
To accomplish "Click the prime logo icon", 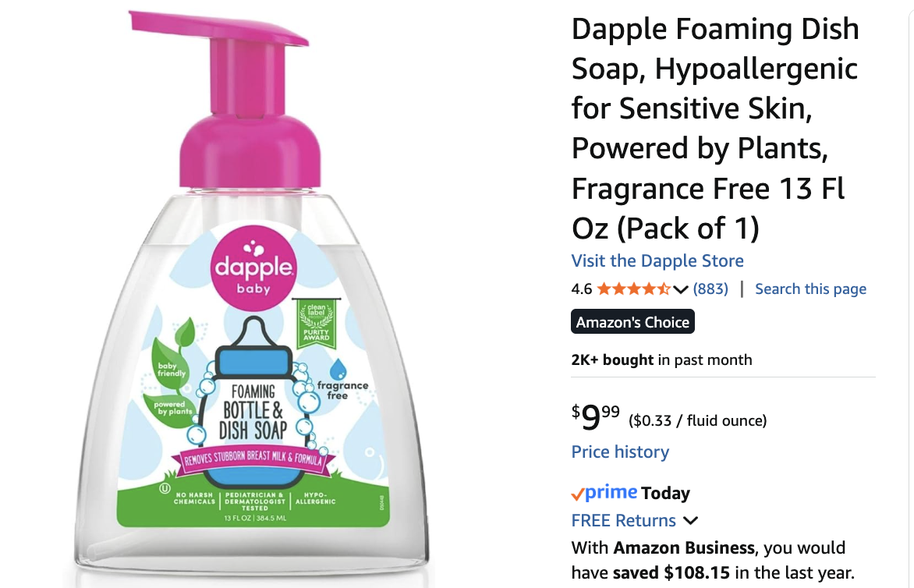I will pos(611,492).
